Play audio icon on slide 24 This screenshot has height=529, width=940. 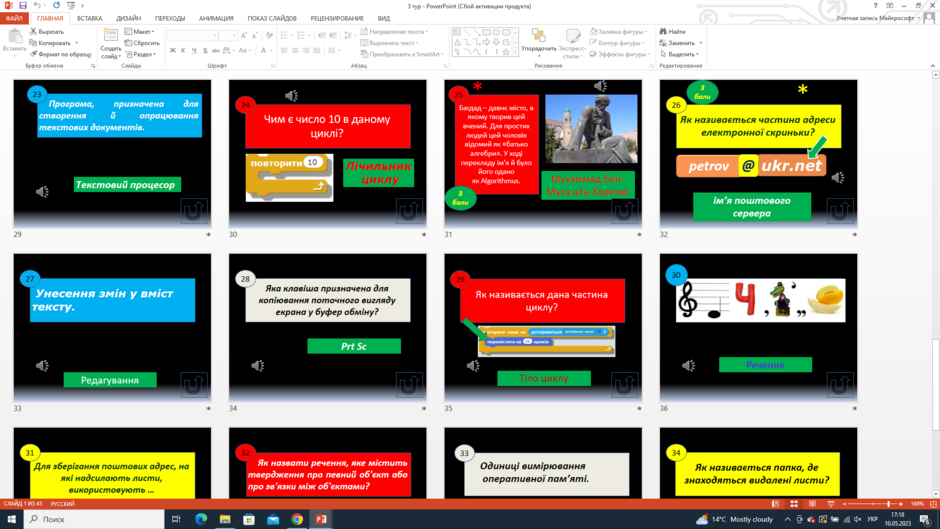tap(291, 95)
